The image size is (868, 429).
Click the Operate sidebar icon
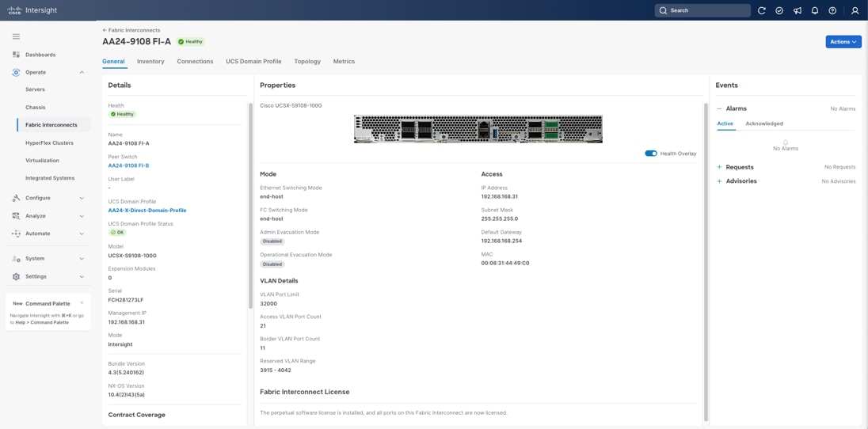(x=16, y=73)
